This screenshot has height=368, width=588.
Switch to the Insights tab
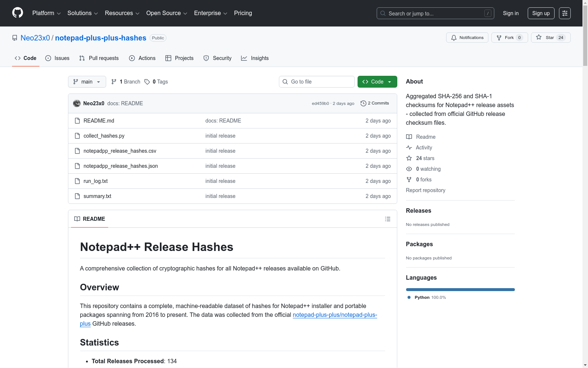click(255, 58)
